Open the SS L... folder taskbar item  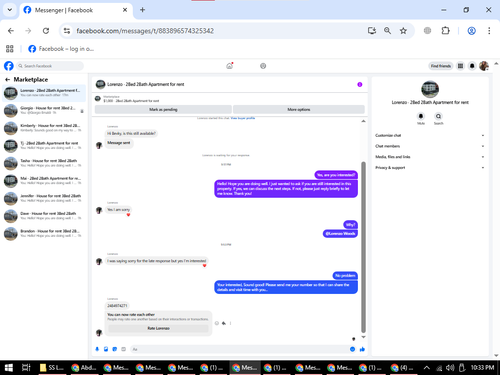point(52,368)
